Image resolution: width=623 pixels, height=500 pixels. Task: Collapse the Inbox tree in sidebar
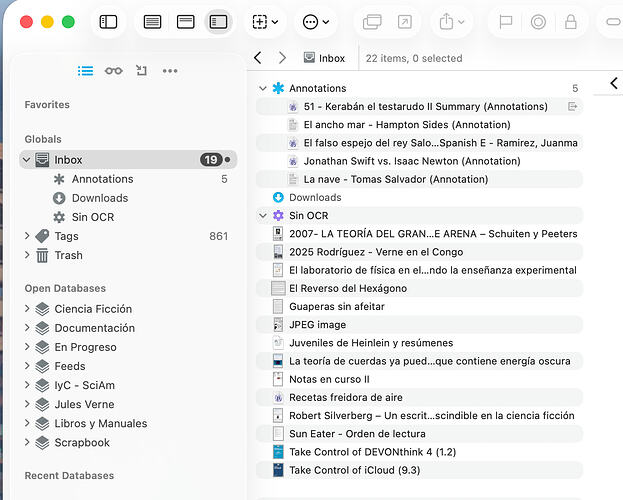coord(27,160)
